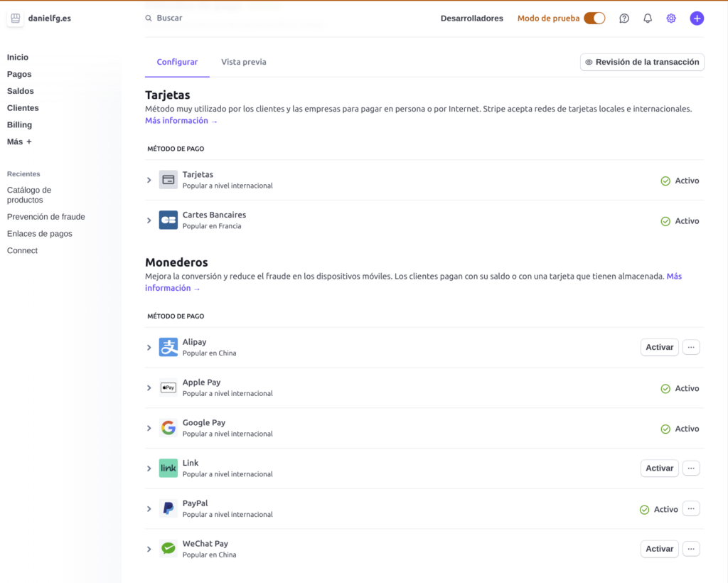Click the danielfg.es store icon
The image size is (728, 583).
point(16,18)
